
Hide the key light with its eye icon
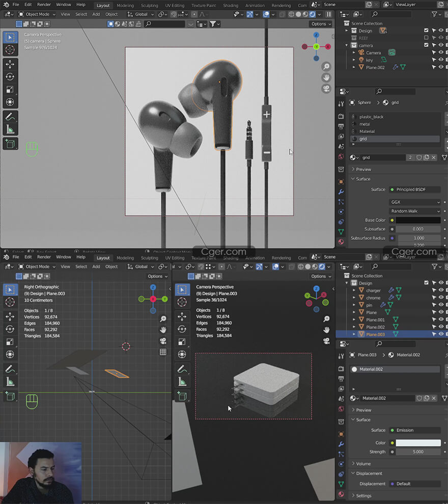tap(440, 60)
